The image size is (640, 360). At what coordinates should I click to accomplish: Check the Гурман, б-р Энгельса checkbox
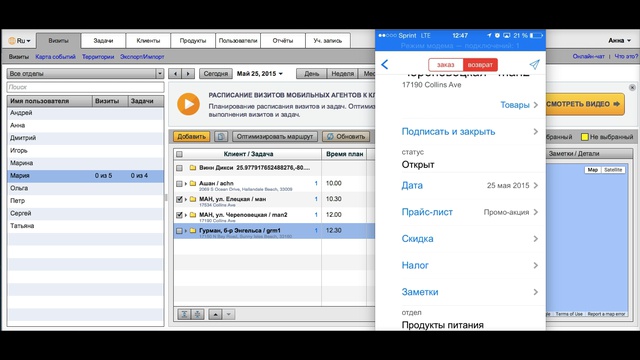coord(179,231)
